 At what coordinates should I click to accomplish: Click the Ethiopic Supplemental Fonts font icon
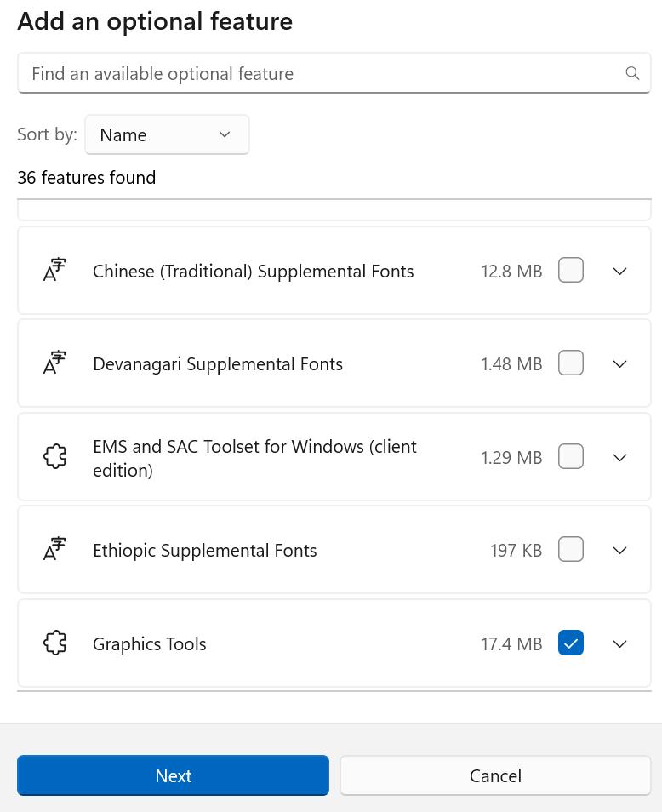tap(54, 550)
